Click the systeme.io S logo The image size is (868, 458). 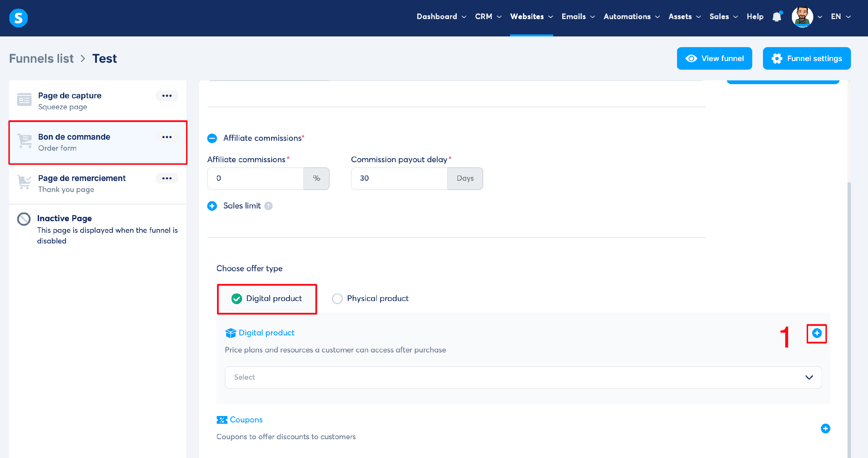coord(18,18)
